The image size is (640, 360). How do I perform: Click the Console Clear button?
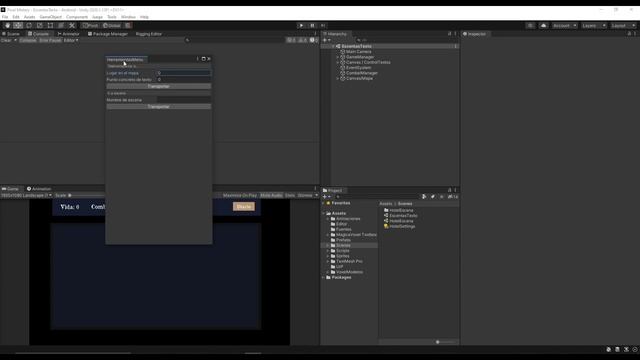tap(6, 40)
